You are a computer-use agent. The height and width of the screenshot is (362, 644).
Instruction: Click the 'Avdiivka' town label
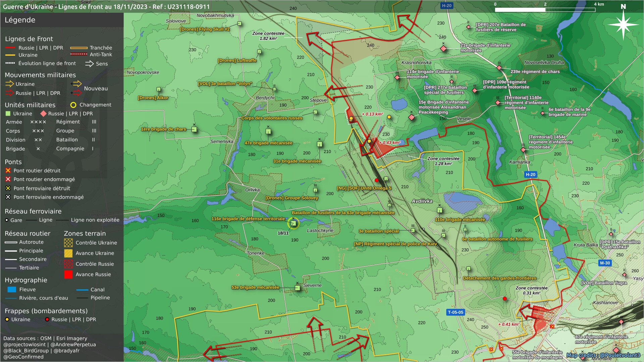point(422,201)
